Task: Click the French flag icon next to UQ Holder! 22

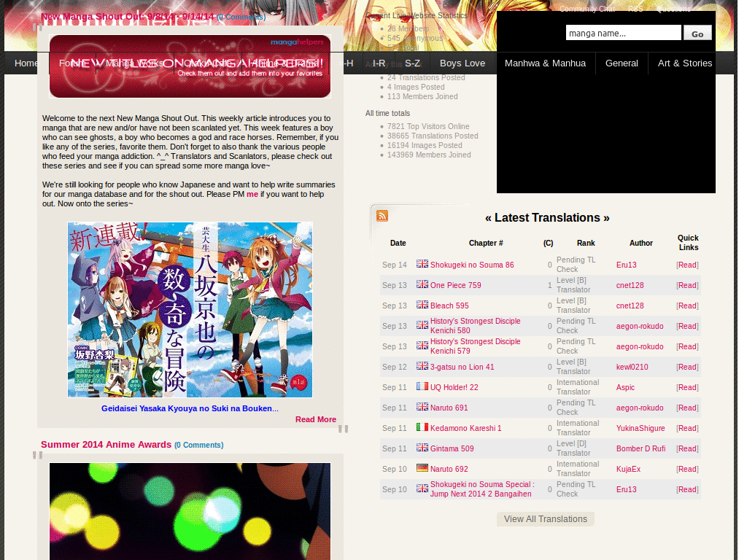Action: (x=422, y=386)
